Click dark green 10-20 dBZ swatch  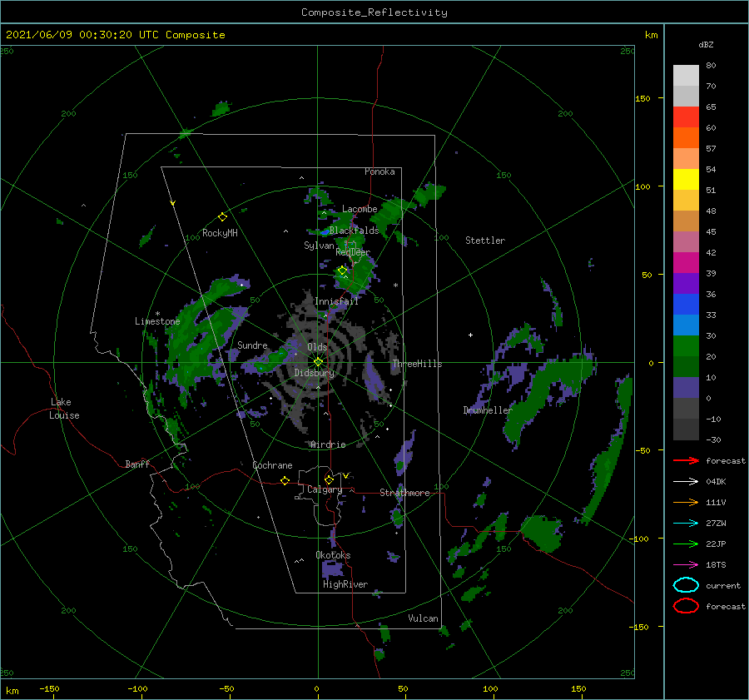point(686,366)
